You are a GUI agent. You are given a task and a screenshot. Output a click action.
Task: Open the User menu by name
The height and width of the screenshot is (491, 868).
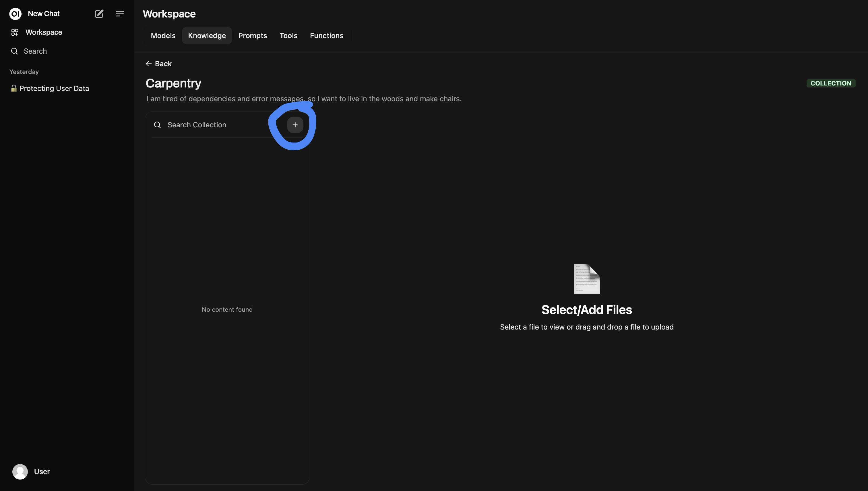[42, 472]
